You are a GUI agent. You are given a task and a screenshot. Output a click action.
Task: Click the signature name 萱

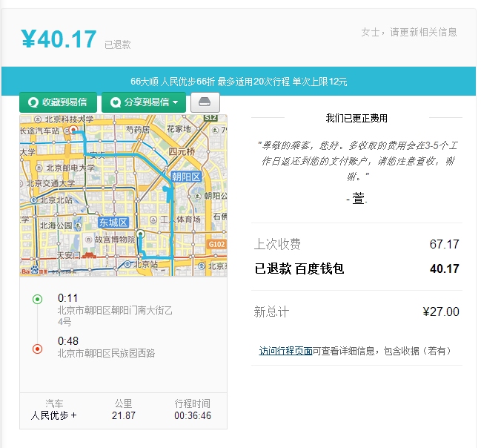(x=358, y=198)
